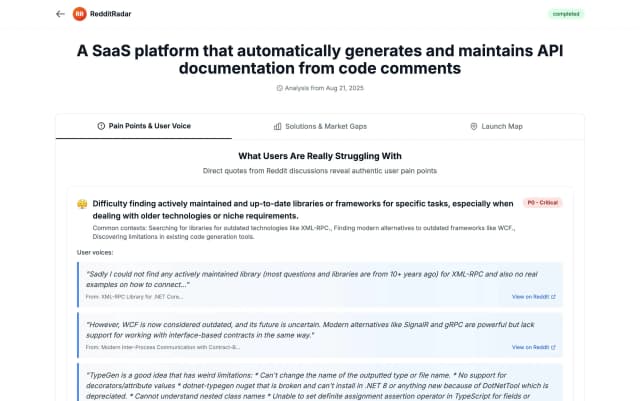Click the frustrated emoji beside the pain point
This screenshot has height=401, width=640.
tap(82, 204)
